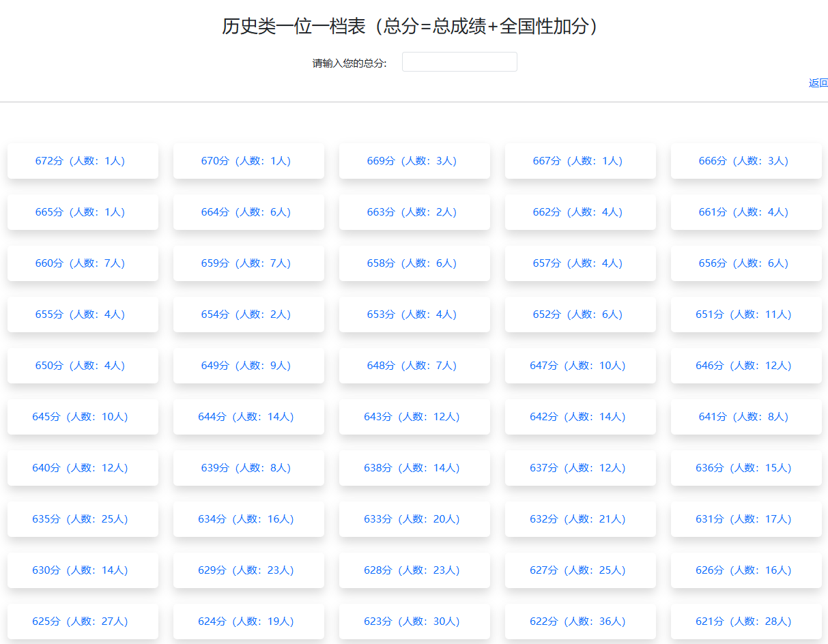Choose the 632分 (人数: 21人) entry

pyautogui.click(x=580, y=519)
